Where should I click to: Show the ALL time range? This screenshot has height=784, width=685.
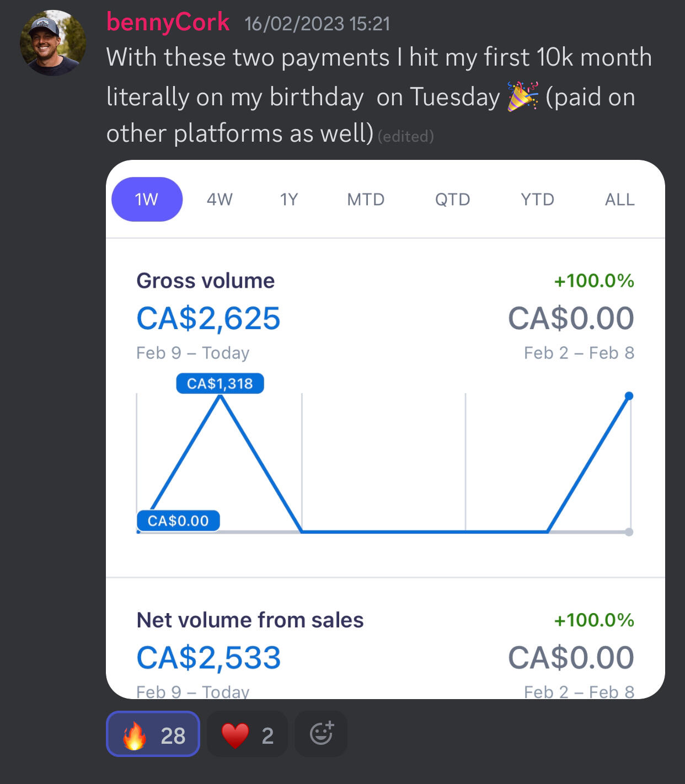pyautogui.click(x=619, y=199)
